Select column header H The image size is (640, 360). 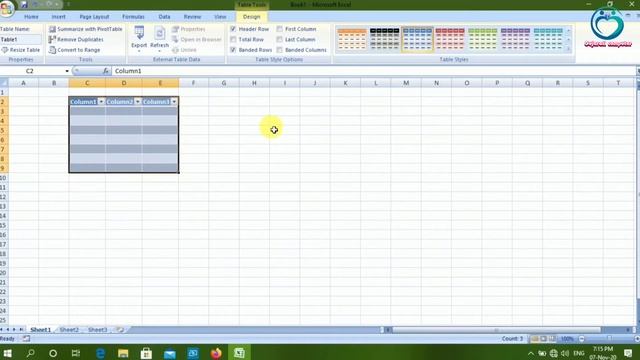(x=254, y=83)
